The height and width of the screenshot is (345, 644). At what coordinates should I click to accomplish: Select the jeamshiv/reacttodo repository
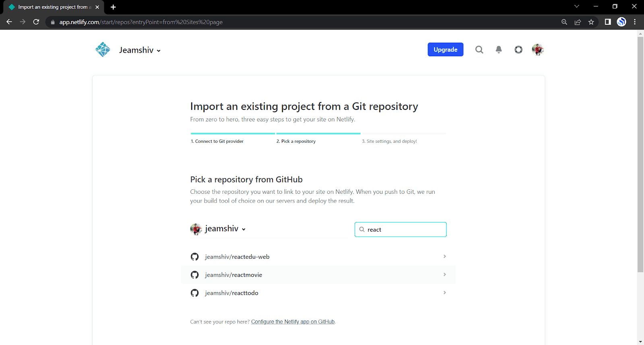tap(318, 293)
